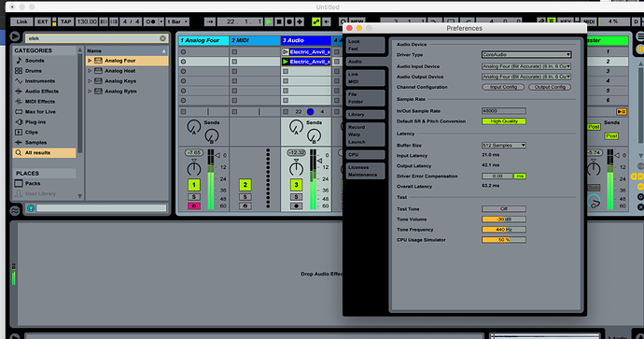Stop playback with the square Stop button
644x339 pixels.
click(279, 21)
